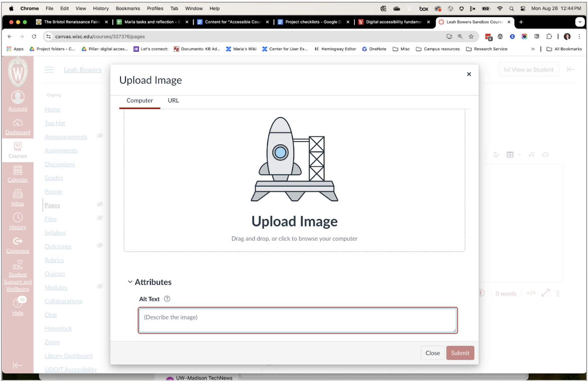The image size is (588, 381).
Task: Toggle the Modules visibility icon
Action: click(x=100, y=286)
